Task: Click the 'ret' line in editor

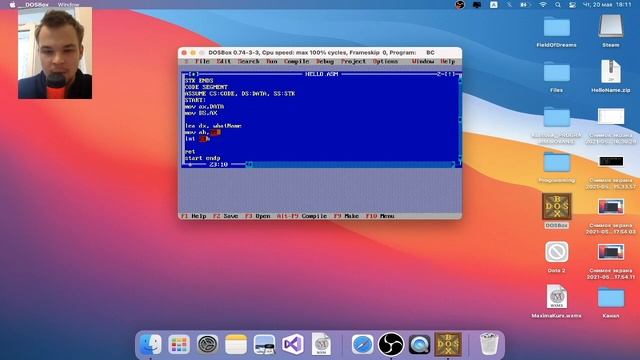Action: click(x=190, y=151)
